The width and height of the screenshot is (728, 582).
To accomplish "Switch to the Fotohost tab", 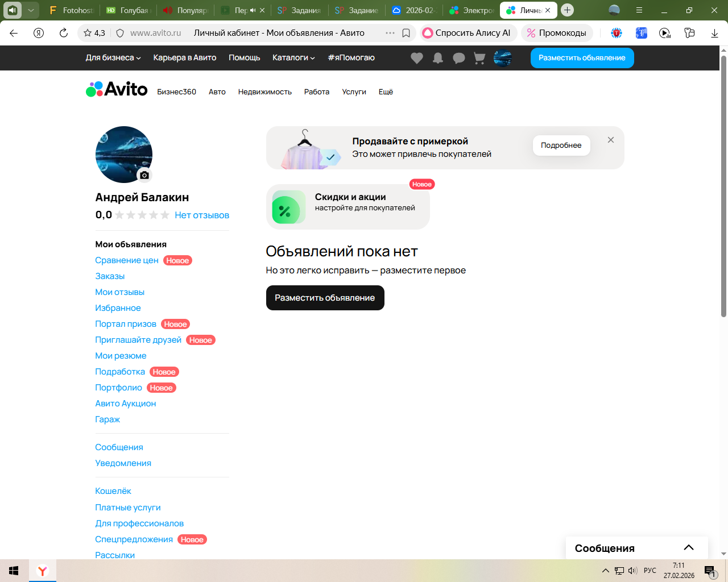I will [x=71, y=10].
